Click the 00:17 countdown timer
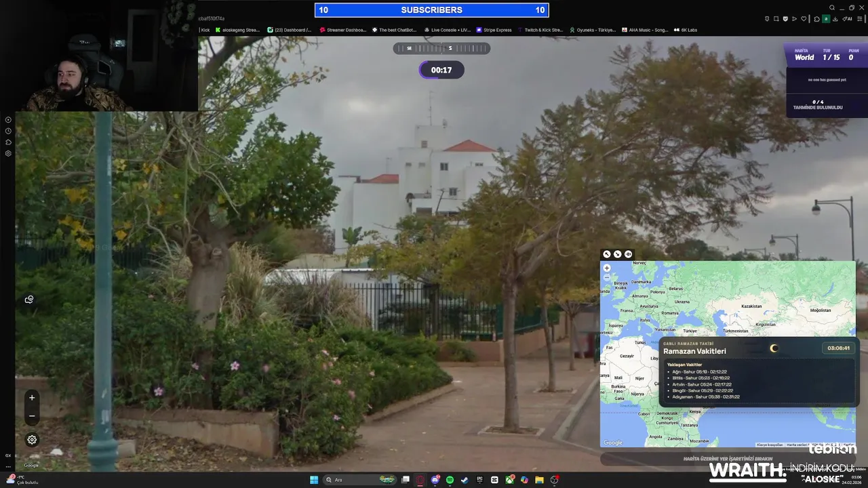This screenshot has height=488, width=868. tap(441, 70)
